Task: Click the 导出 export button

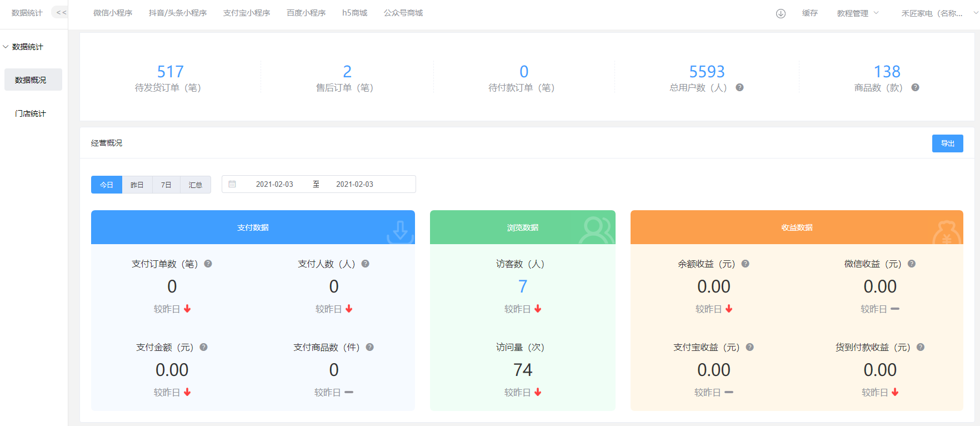Action: point(948,143)
